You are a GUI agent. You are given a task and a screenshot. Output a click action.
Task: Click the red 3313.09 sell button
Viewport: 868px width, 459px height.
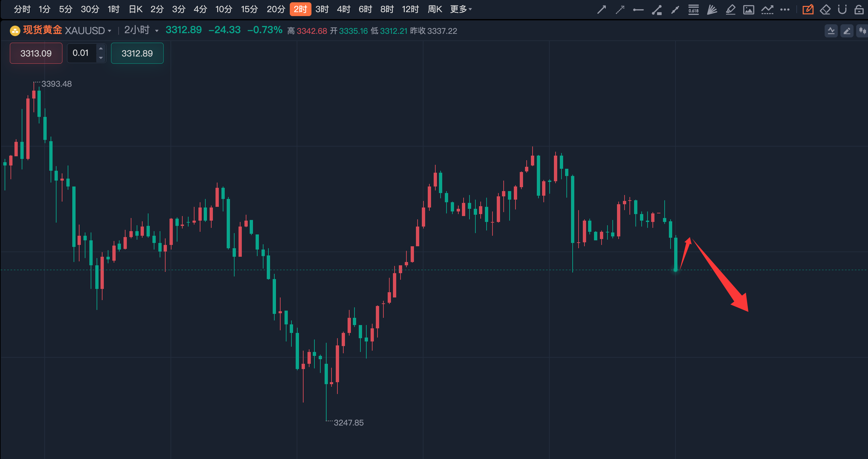[36, 53]
